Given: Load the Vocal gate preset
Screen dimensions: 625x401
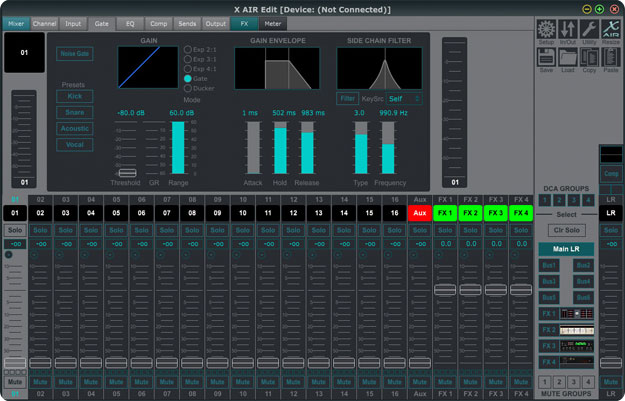Looking at the screenshot, I should pyautogui.click(x=75, y=145).
